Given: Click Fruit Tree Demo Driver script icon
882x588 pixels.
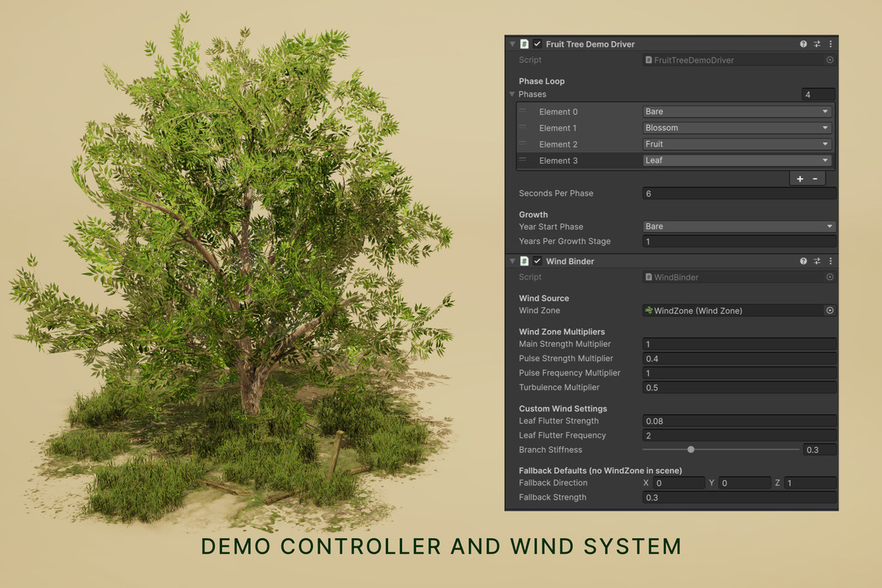Looking at the screenshot, I should (525, 44).
